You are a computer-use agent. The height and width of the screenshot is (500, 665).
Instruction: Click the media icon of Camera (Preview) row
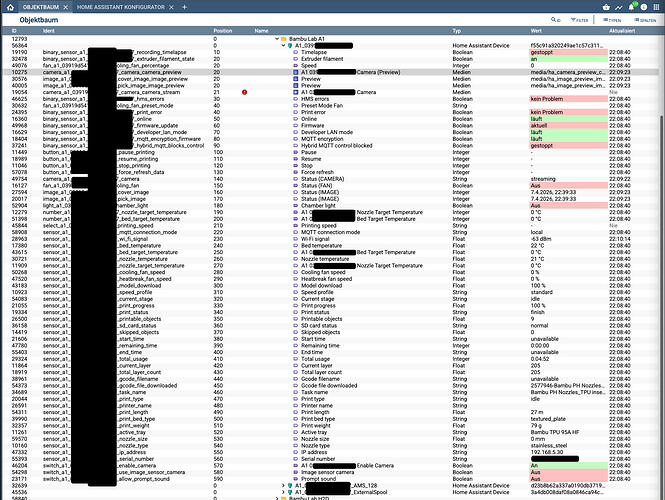click(x=296, y=72)
